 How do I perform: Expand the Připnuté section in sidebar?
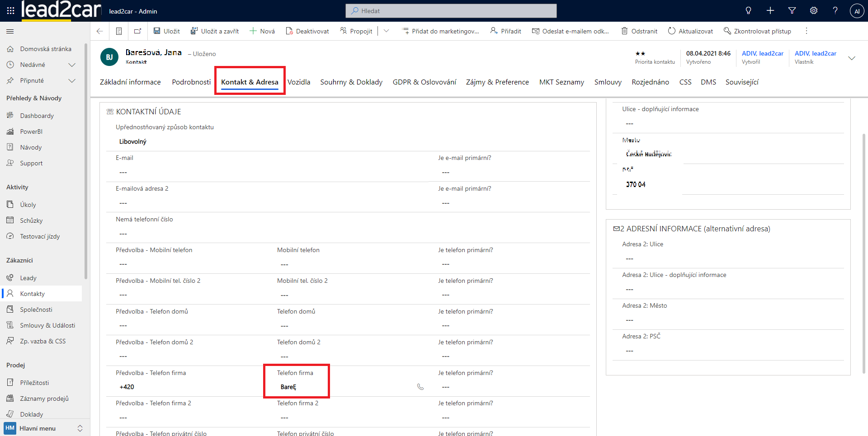coord(71,80)
